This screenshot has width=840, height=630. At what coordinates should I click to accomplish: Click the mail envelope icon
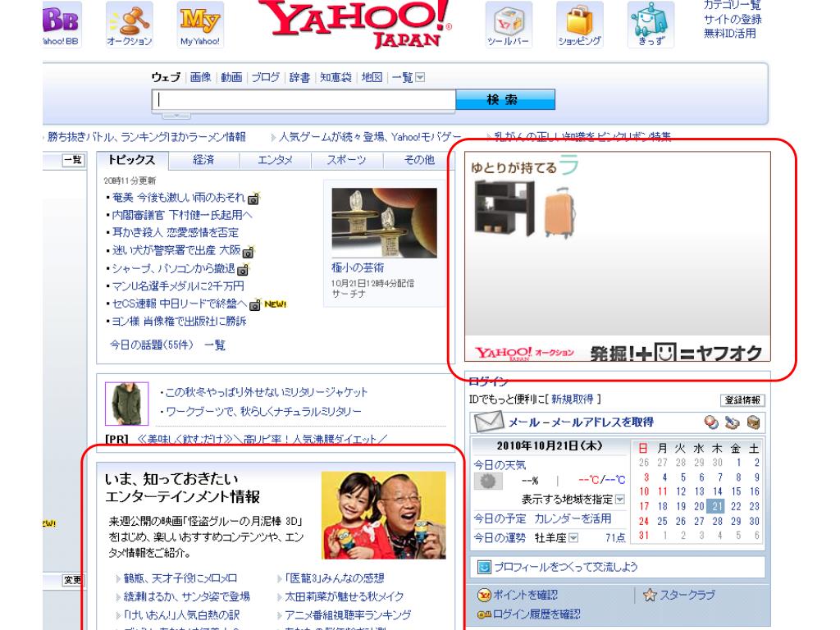pos(489,422)
